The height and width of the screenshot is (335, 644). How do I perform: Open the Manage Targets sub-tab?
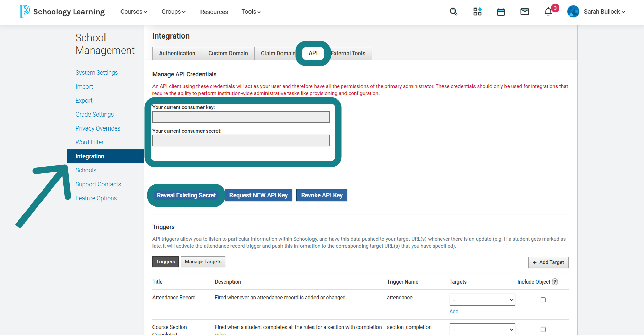(203, 262)
